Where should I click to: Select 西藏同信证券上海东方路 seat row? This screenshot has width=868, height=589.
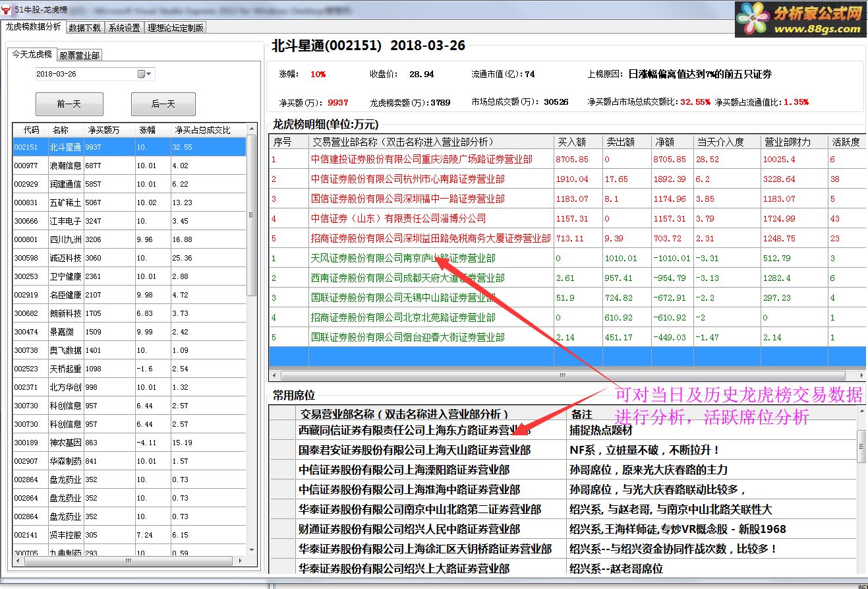563,430
